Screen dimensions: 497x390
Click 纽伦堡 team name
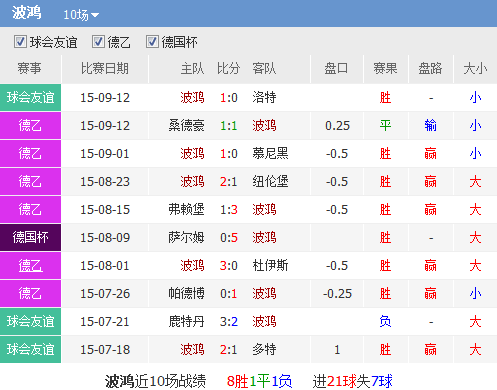click(270, 182)
